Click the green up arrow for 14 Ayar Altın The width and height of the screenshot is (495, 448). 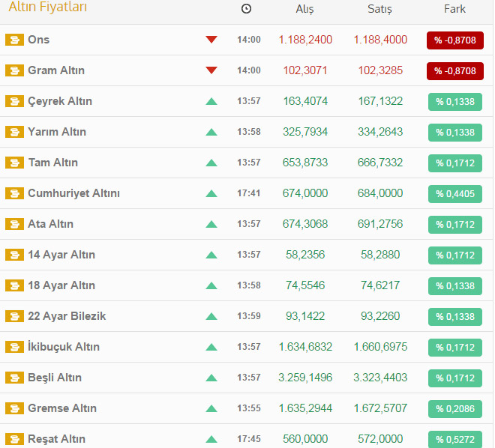coord(211,255)
